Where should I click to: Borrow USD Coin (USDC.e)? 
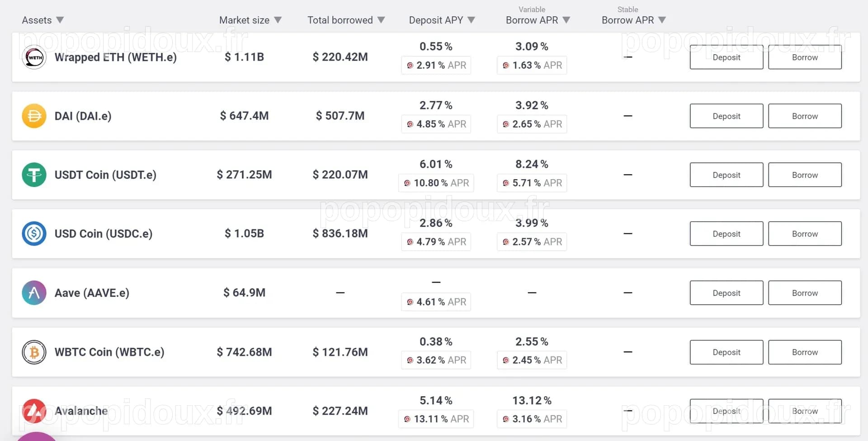(x=805, y=233)
